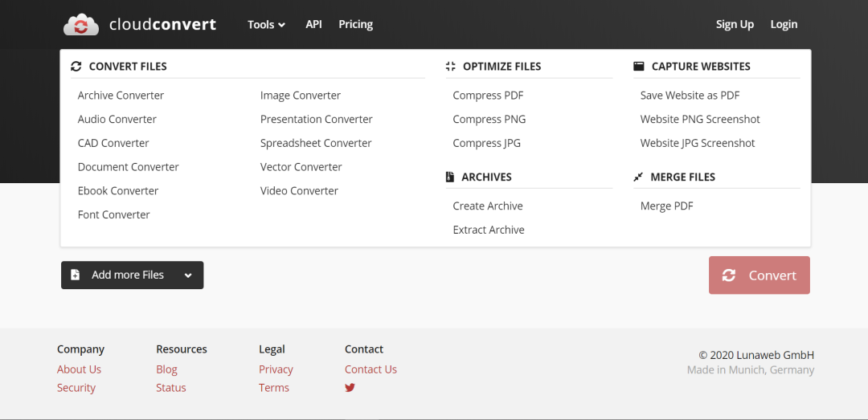Click the Capture Websites heading
Viewport: 868px width, 420px height.
701,67
